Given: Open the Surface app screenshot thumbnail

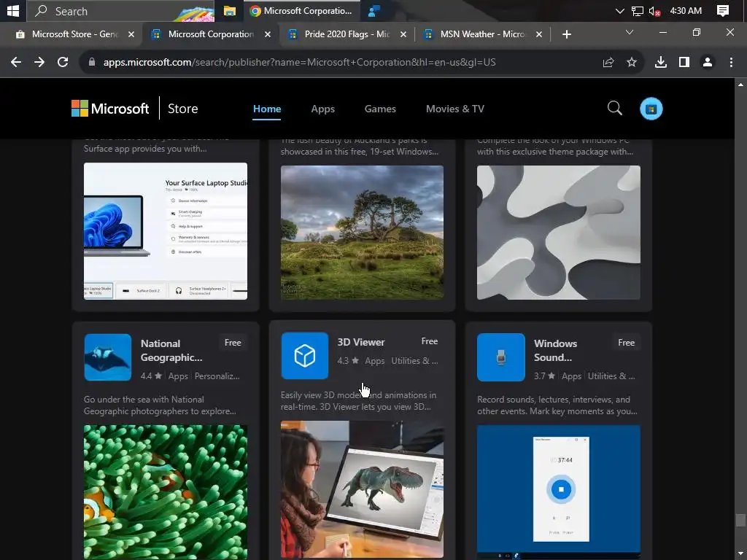Looking at the screenshot, I should click(x=166, y=231).
